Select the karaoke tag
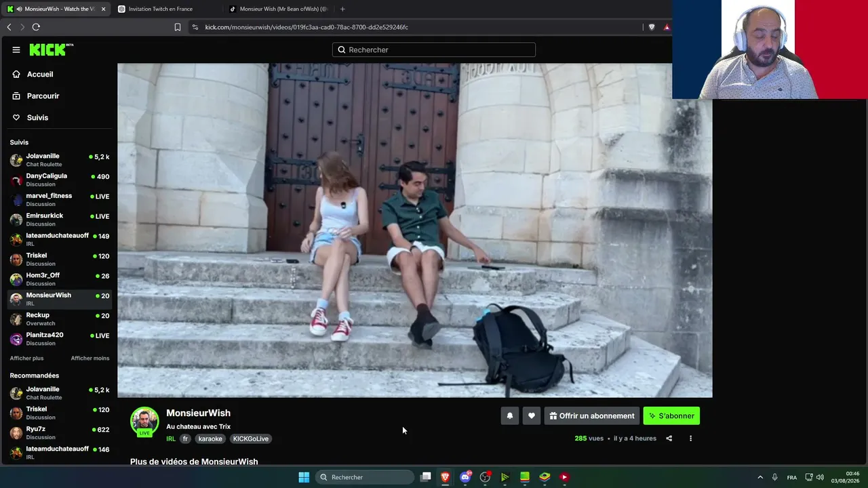The height and width of the screenshot is (488, 868). (x=210, y=439)
